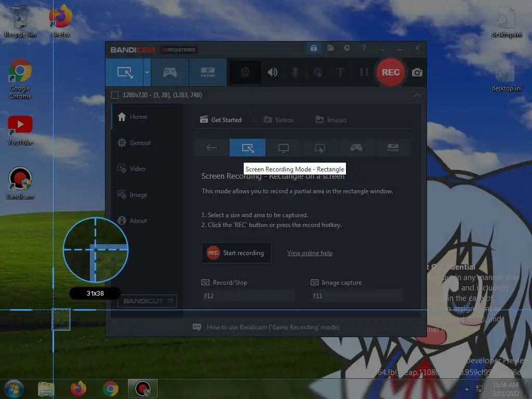532x399 pixels.
Task: Toggle the mouse click effect icon
Action: 318,72
